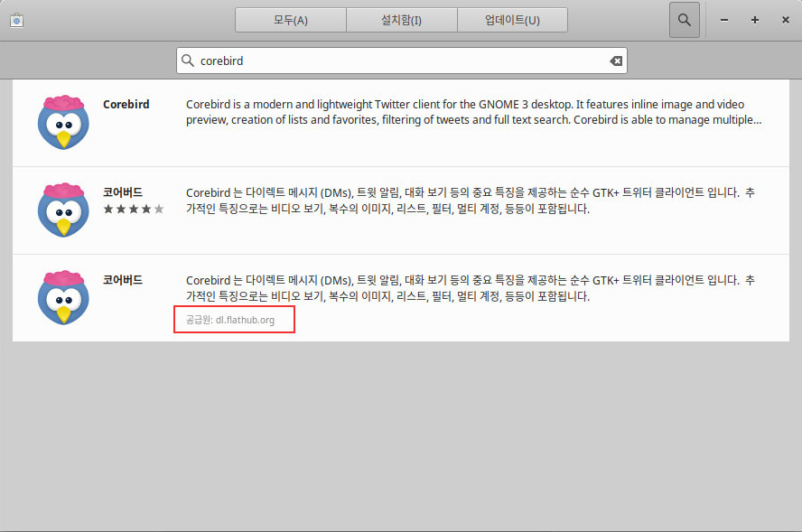Select the 코어버드 title of flathub entry
The image size is (802, 532).
tap(123, 280)
